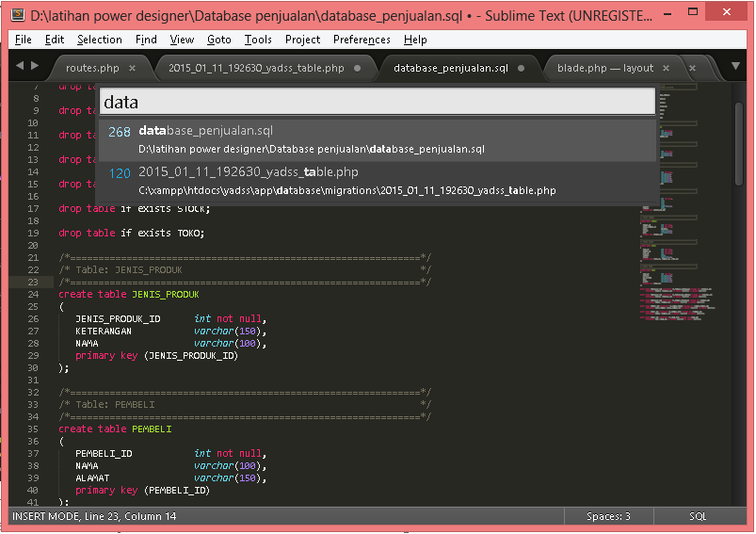The height and width of the screenshot is (534, 756).
Task: Click 'primary key (JENIS_PRODUK_ID)' line
Action: 156,355
